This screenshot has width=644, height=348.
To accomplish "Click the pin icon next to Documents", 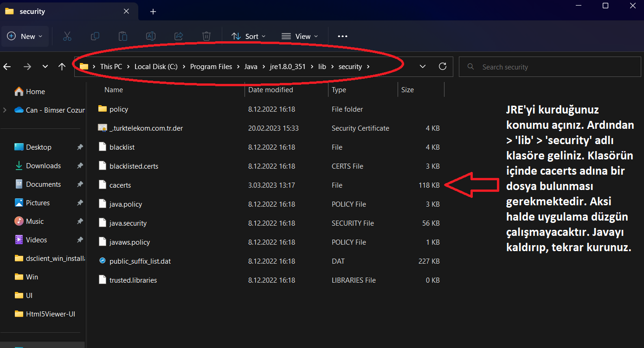I will (80, 184).
